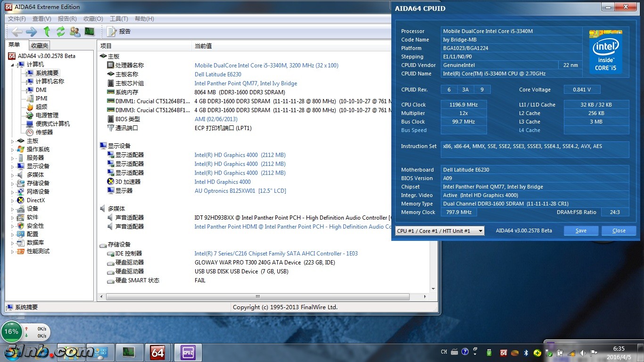Open the 收藏(O) menu
This screenshot has height=362, width=644.
point(93,19)
